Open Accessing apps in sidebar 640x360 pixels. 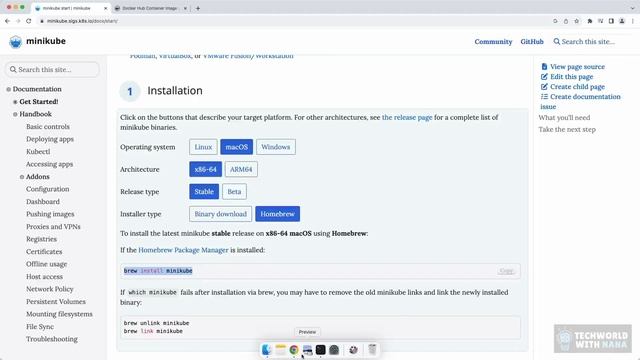coord(49,164)
